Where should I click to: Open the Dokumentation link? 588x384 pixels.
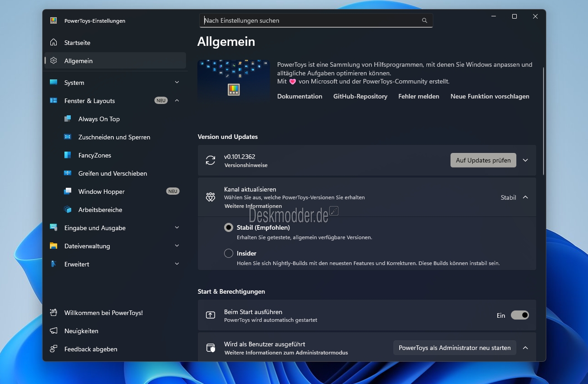pyautogui.click(x=300, y=96)
